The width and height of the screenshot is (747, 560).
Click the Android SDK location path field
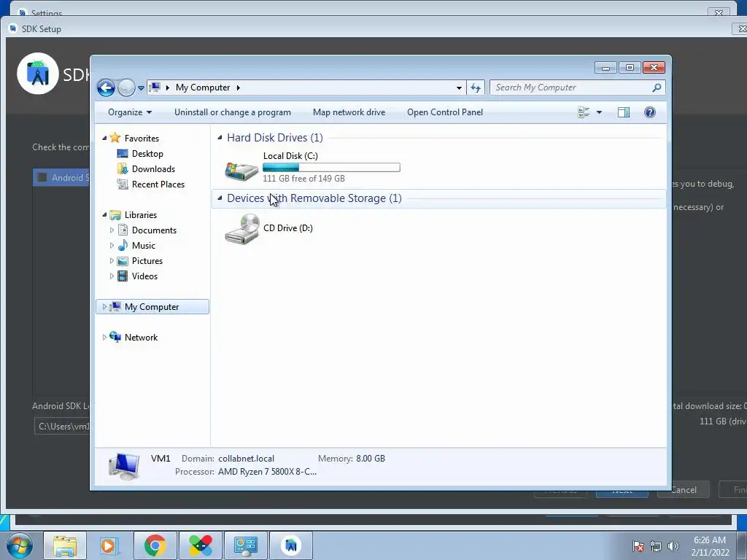[x=62, y=426]
